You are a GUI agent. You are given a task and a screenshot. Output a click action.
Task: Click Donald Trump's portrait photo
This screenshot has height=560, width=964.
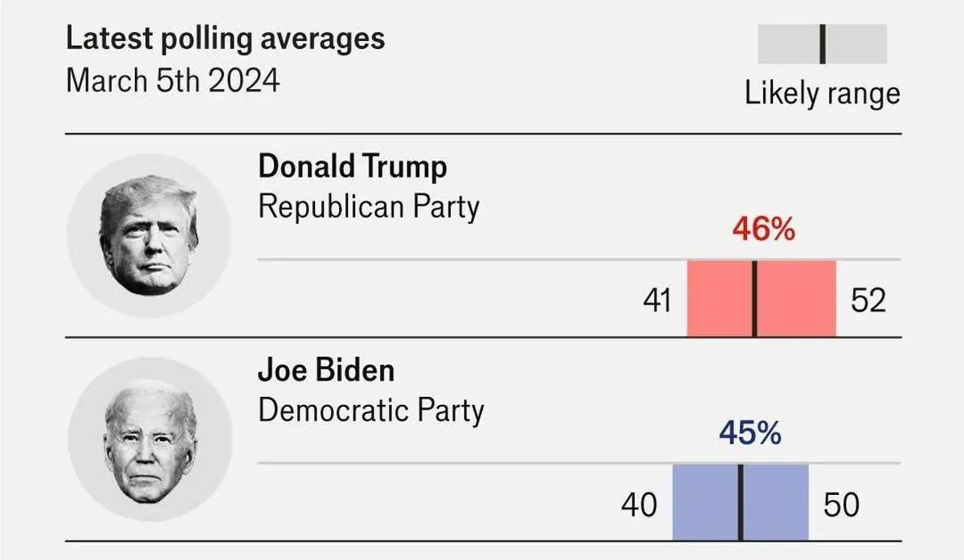[x=149, y=235]
